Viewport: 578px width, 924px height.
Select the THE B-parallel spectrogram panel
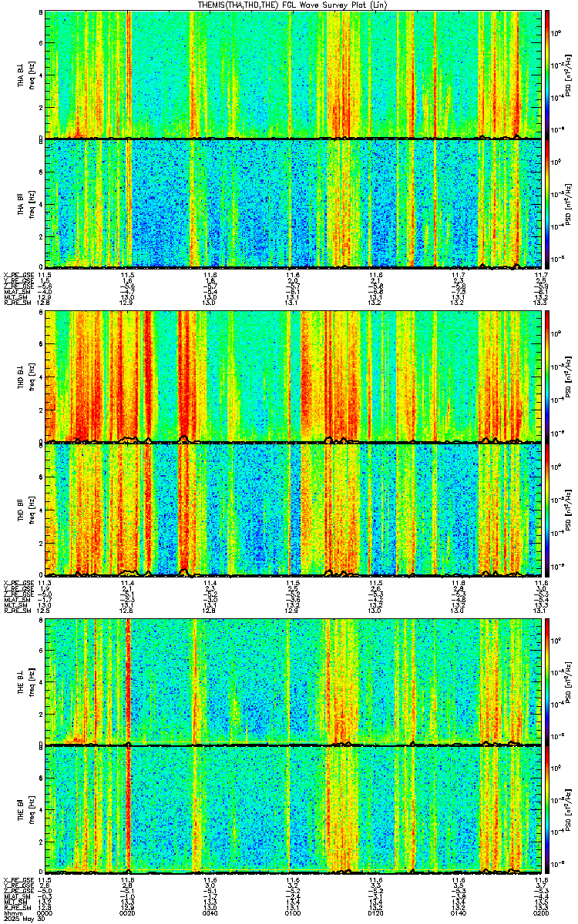pos(292,810)
